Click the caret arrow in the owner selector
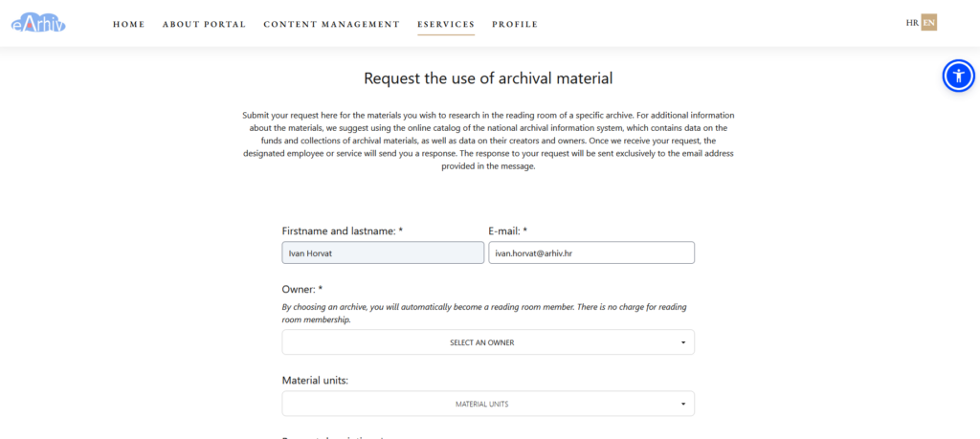The image size is (980, 439). (x=683, y=342)
